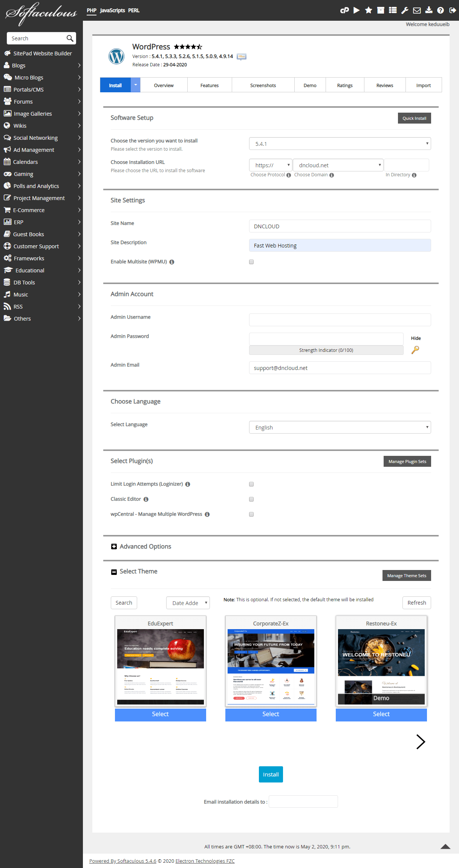Click the Loginizer info icon

pyautogui.click(x=188, y=484)
